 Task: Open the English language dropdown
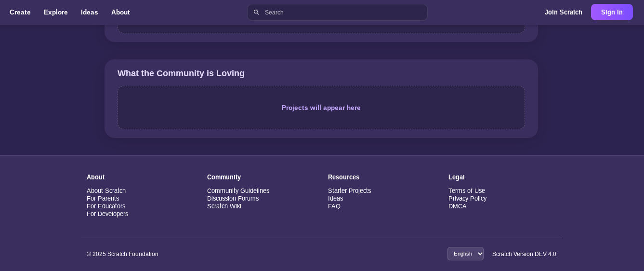pos(465,254)
